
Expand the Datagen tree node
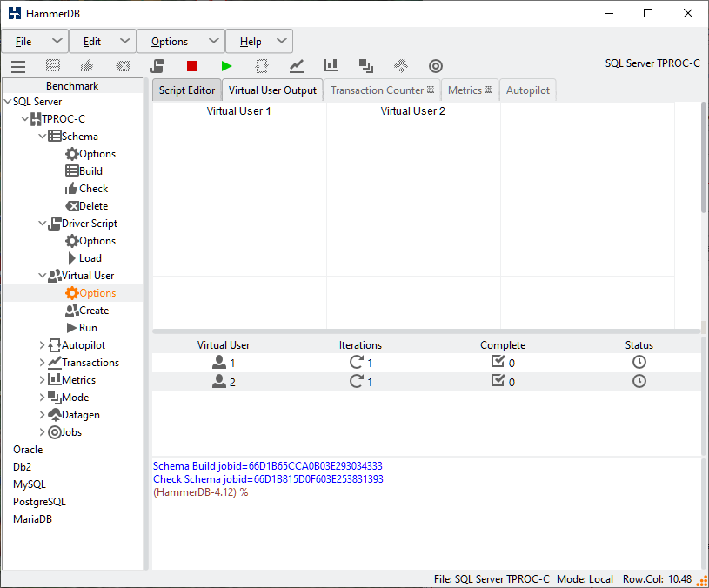click(42, 415)
